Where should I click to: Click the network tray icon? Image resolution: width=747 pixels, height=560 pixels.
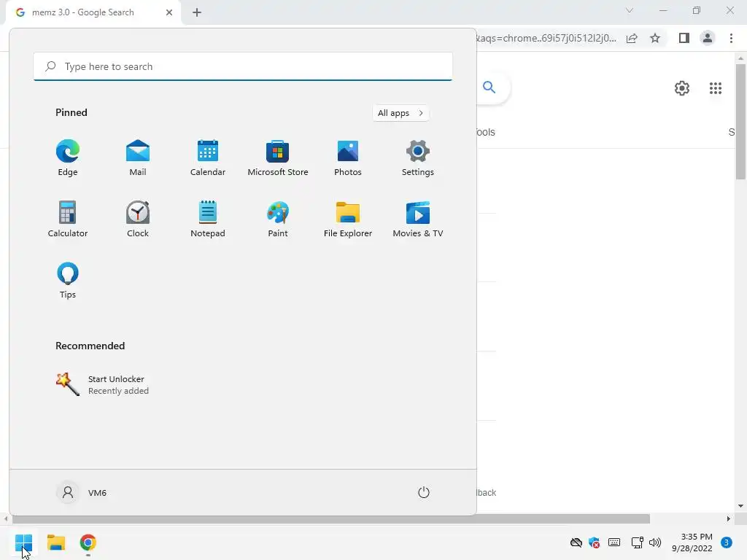point(637,542)
